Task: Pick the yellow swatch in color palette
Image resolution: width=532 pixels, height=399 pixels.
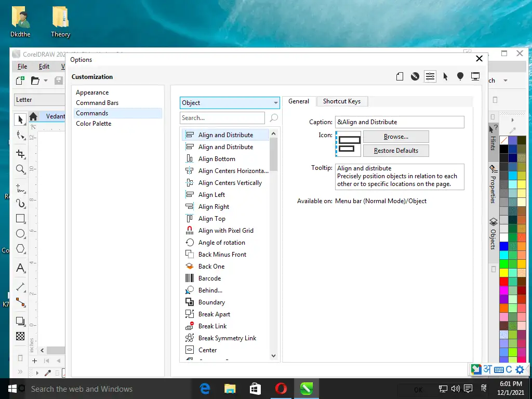Action: tap(504, 272)
